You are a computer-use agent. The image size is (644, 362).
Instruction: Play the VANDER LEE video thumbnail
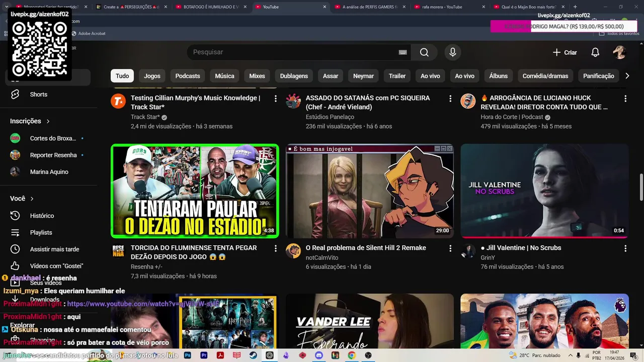pos(370,321)
